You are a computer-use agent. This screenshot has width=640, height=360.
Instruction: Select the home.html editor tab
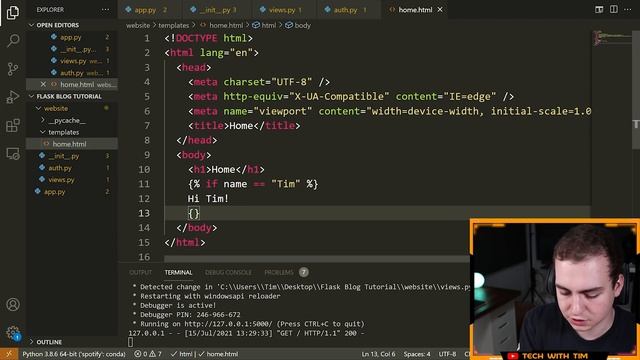pyautogui.click(x=415, y=9)
